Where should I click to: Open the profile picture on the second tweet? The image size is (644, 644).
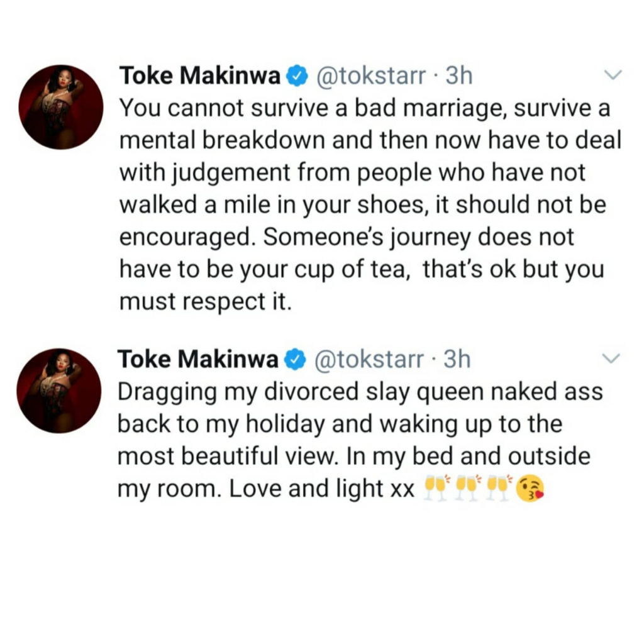(x=59, y=390)
